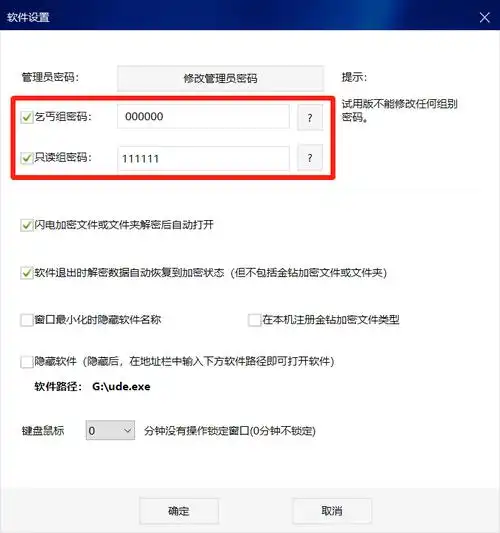This screenshot has height=533, width=500.
Task: Open 修改管理员密码 to change admin password
Action: 221,79
